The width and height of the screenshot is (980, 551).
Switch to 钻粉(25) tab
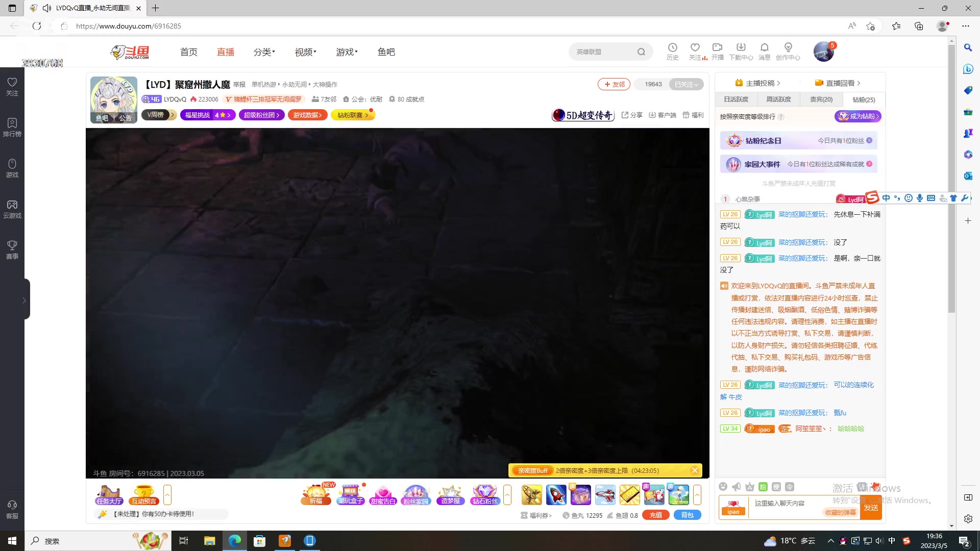coord(864,99)
